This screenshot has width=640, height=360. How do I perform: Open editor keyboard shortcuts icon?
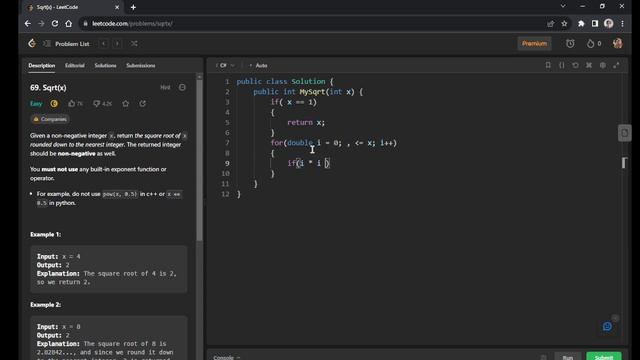[589, 65]
